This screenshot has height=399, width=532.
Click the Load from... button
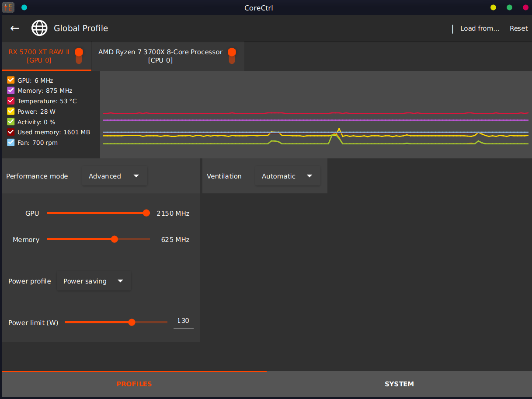pyautogui.click(x=480, y=28)
